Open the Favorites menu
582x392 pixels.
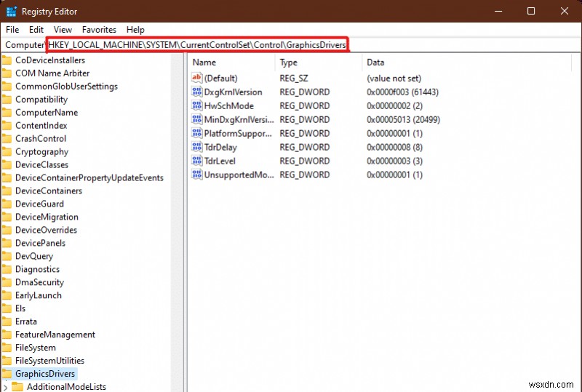pyautogui.click(x=99, y=30)
